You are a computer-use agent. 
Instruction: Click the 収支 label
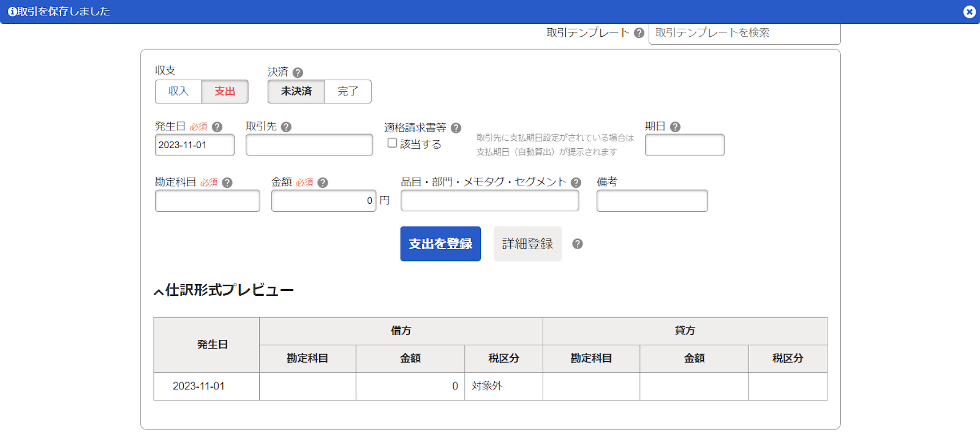click(x=165, y=70)
